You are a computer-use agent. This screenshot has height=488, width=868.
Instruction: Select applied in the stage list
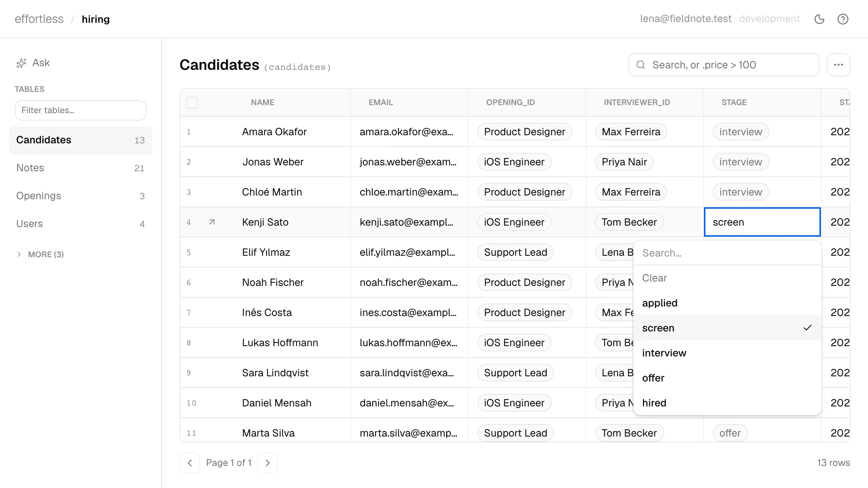click(x=728, y=303)
